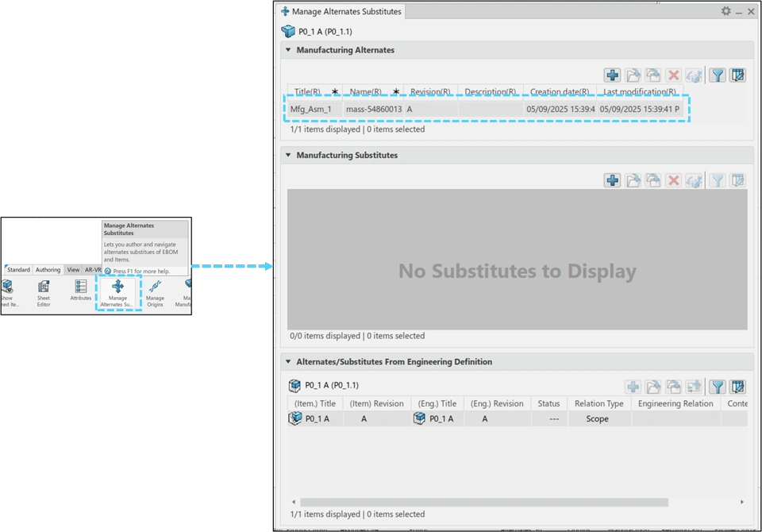Collapse Alternates/Substitutes From Engineering Definition section

(x=288, y=361)
